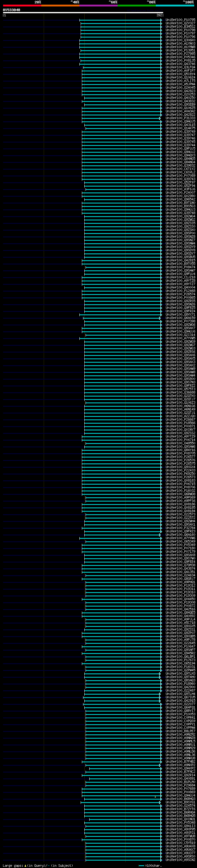The width and height of the screenshot is (197, 868).
Task: Click hit label UniRef100_A5JPN4
Action: click(180, 84)
